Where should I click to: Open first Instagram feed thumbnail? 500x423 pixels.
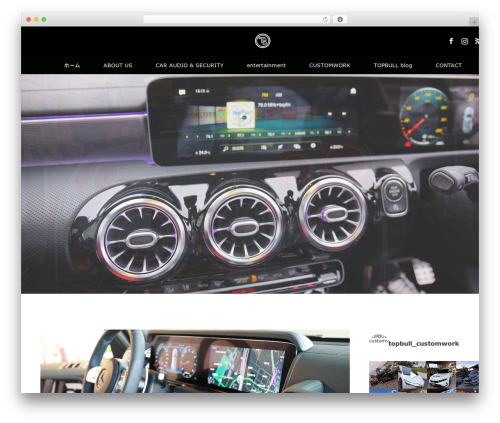click(383, 377)
